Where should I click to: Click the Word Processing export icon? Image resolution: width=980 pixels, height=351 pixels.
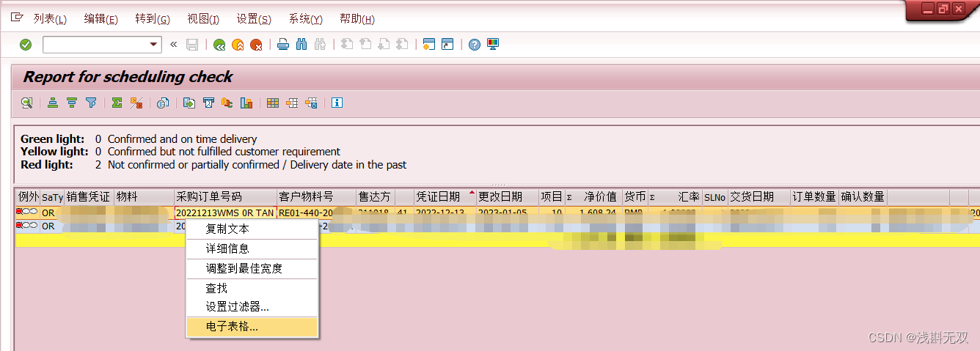tap(208, 103)
